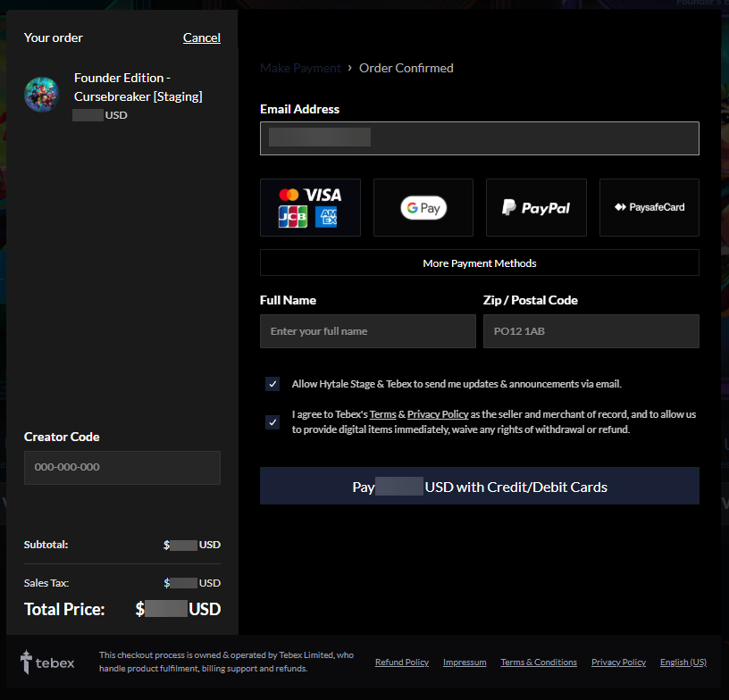729x700 pixels.
Task: Select PayPal payment option
Action: [x=535, y=207]
